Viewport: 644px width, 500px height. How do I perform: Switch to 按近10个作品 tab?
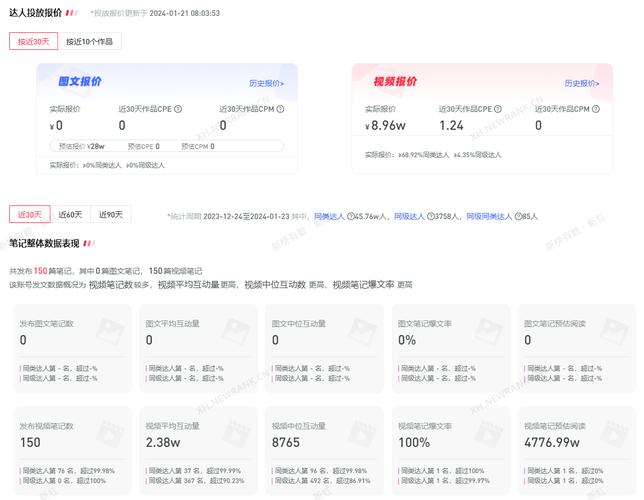pos(89,42)
